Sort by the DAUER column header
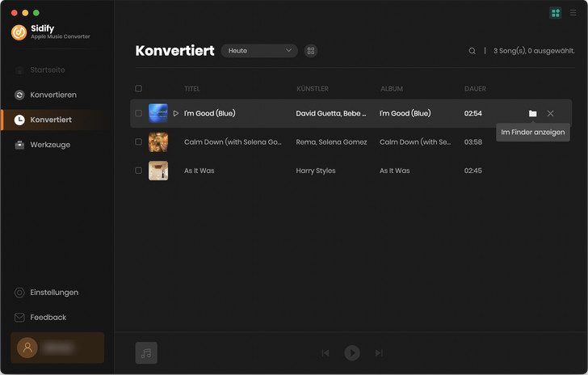The height and width of the screenshot is (375, 588). pos(475,89)
